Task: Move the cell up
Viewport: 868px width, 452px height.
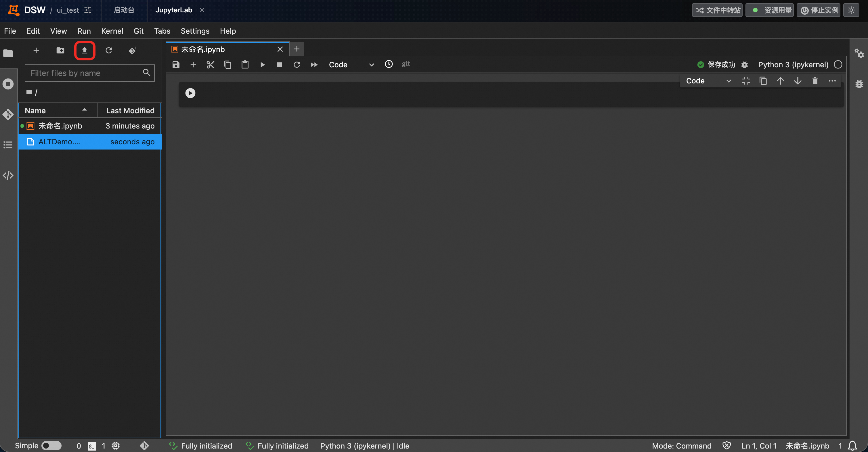Action: 780,81
